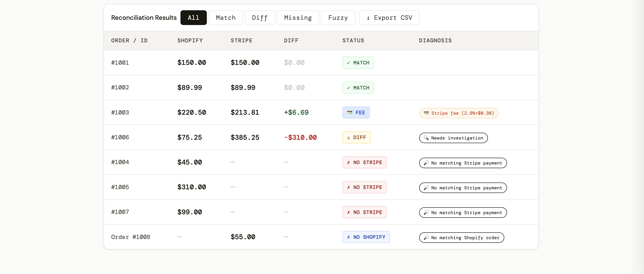This screenshot has height=274, width=644.
Task: Click the MATCH badge for order #1002
Action: (358, 88)
